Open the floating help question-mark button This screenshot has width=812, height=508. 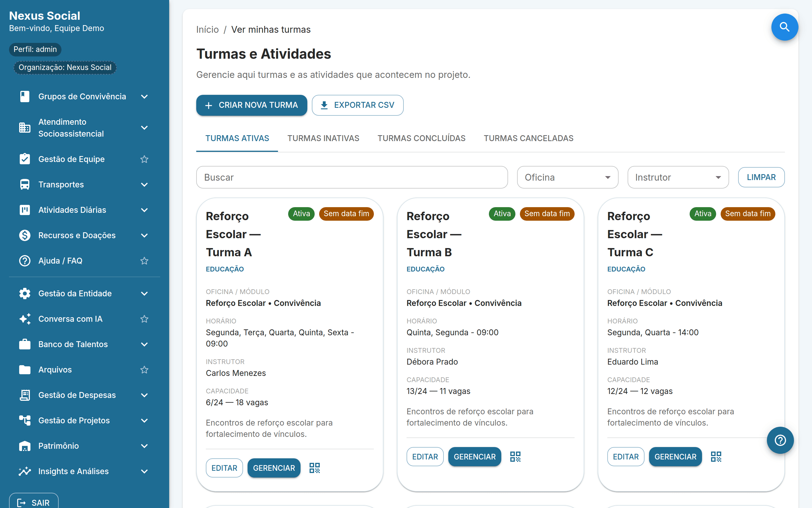click(780, 440)
